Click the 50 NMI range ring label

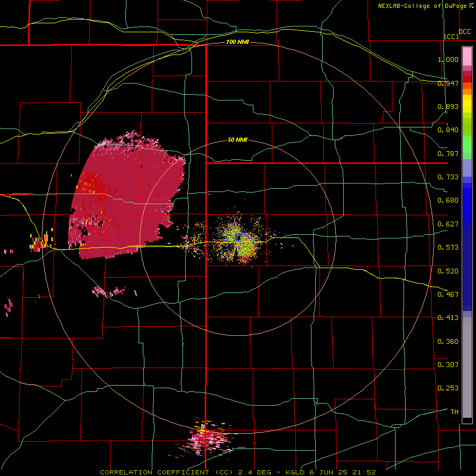[237, 140]
